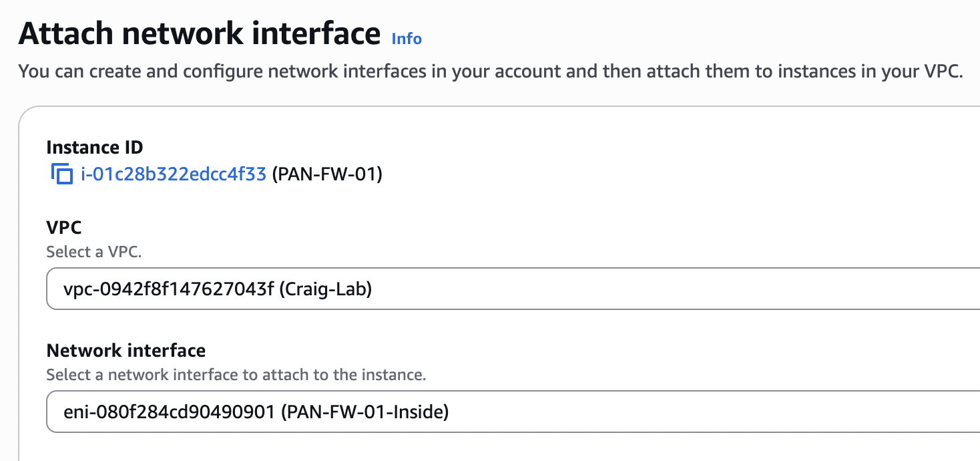Click empty area right of VPC value
This screenshot has height=461, width=980.
click(668, 289)
